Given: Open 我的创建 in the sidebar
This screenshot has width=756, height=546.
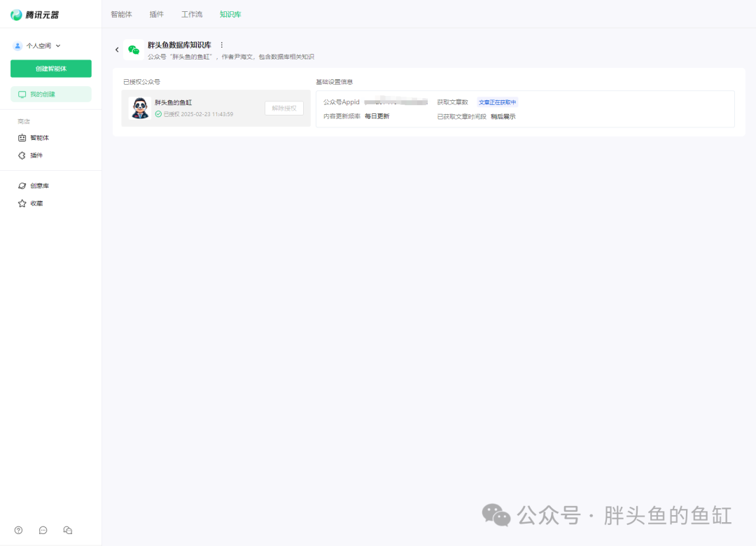Looking at the screenshot, I should (51, 94).
